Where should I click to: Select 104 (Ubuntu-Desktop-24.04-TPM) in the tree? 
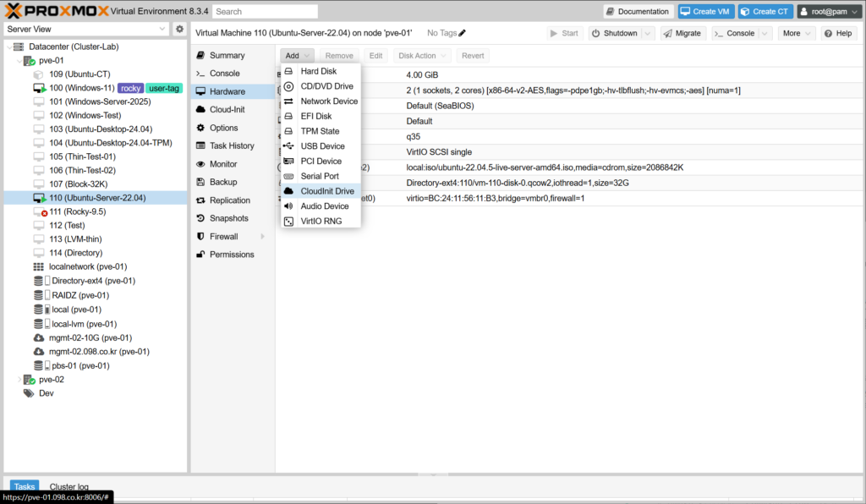coord(110,143)
